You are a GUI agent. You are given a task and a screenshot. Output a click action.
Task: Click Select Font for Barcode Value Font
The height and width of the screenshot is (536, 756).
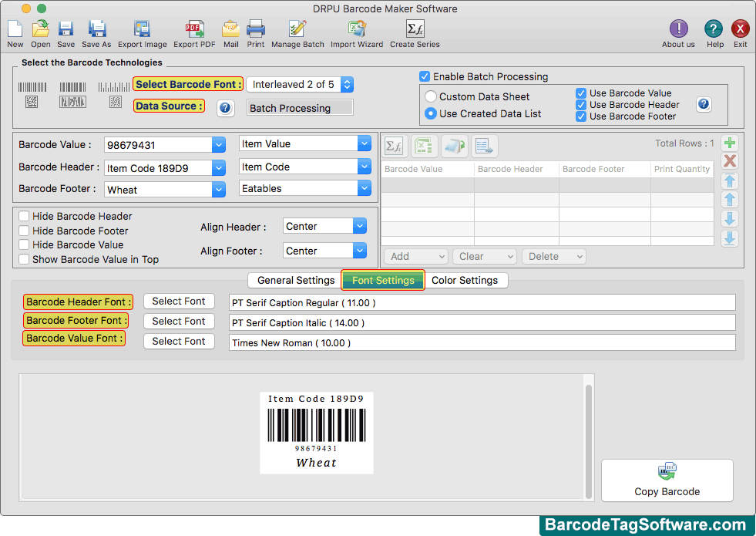click(179, 341)
